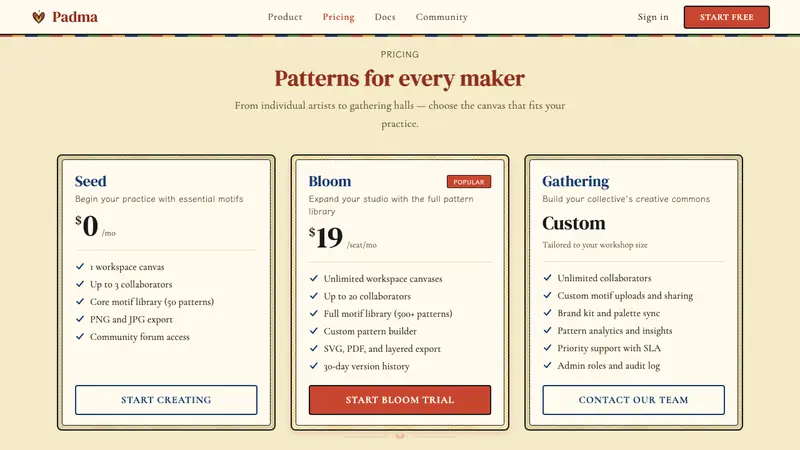Click the text '1 workspace canvas'
The height and width of the screenshot is (450, 800).
click(127, 267)
